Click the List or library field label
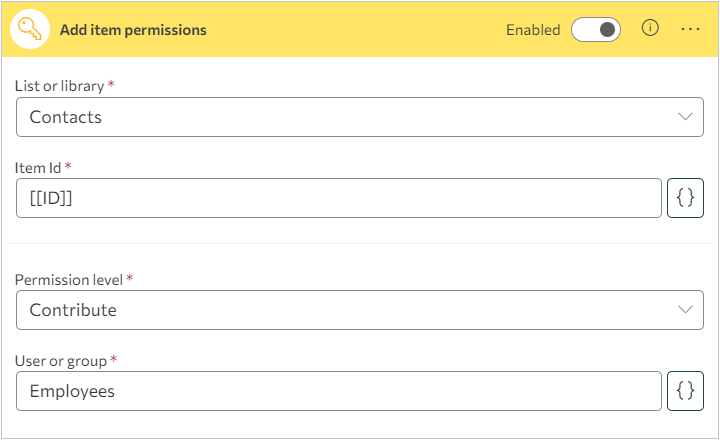 [x=60, y=86]
